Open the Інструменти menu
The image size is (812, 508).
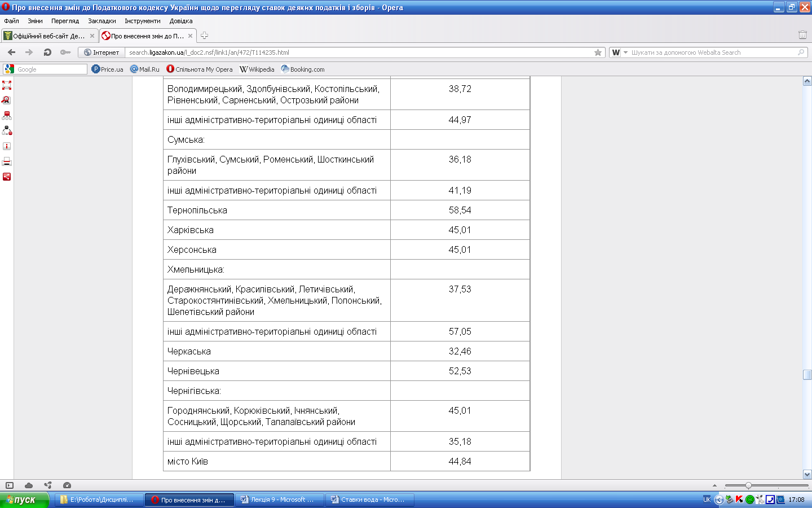tap(142, 21)
